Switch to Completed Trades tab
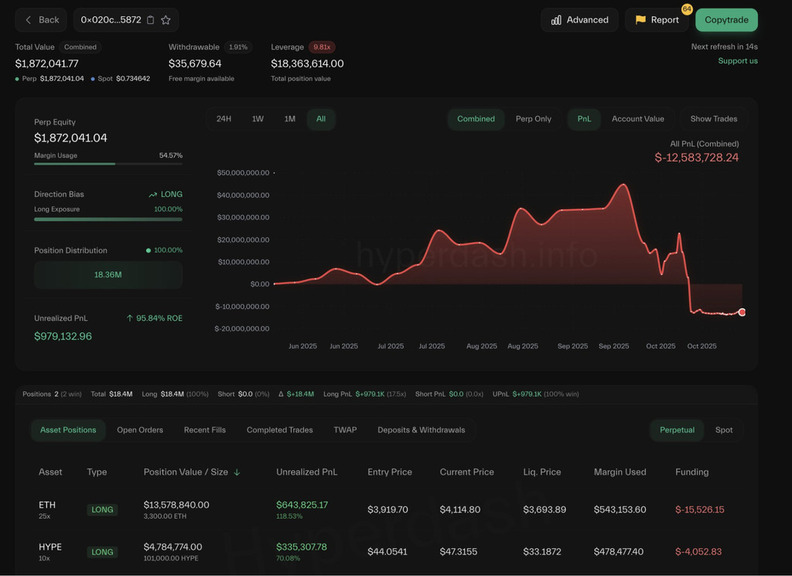This screenshot has width=792, height=576. [280, 430]
